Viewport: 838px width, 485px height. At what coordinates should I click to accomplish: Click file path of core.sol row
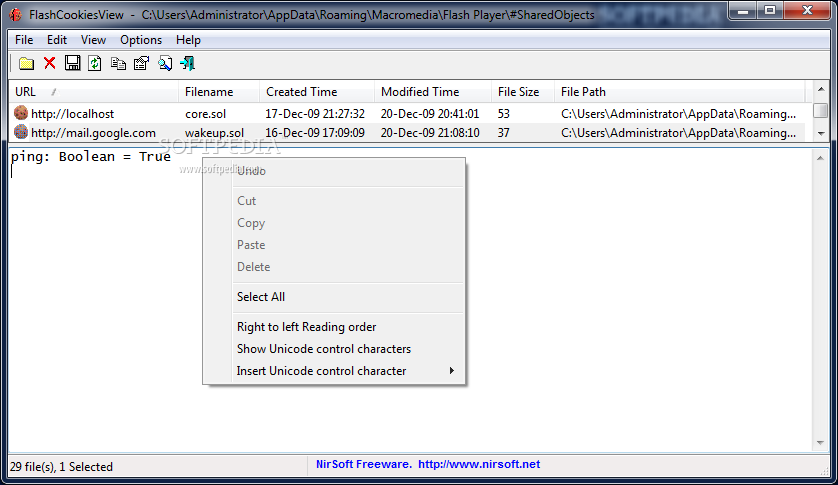(678, 114)
